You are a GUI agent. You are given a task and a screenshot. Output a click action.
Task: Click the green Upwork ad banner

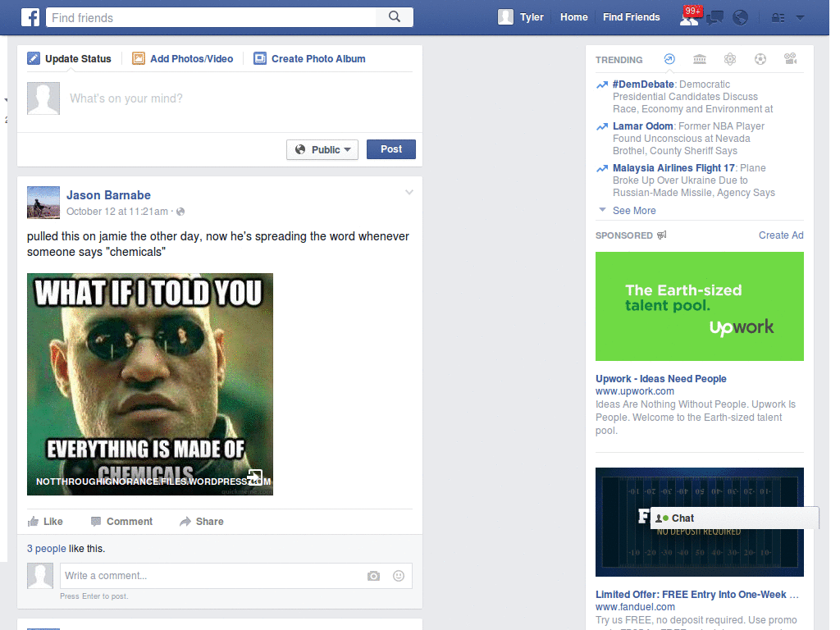[x=700, y=307]
